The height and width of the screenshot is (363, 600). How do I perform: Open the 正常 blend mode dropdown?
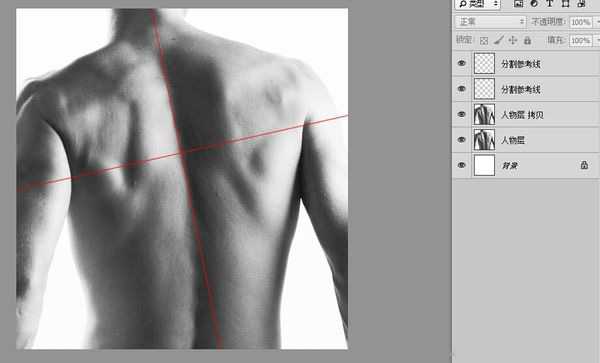click(491, 22)
